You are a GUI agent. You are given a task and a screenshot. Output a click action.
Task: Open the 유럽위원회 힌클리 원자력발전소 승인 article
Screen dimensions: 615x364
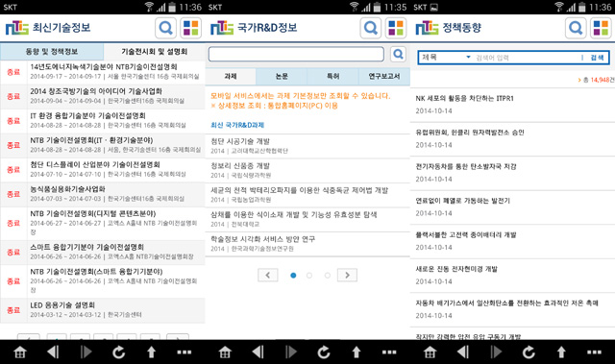pos(512,138)
